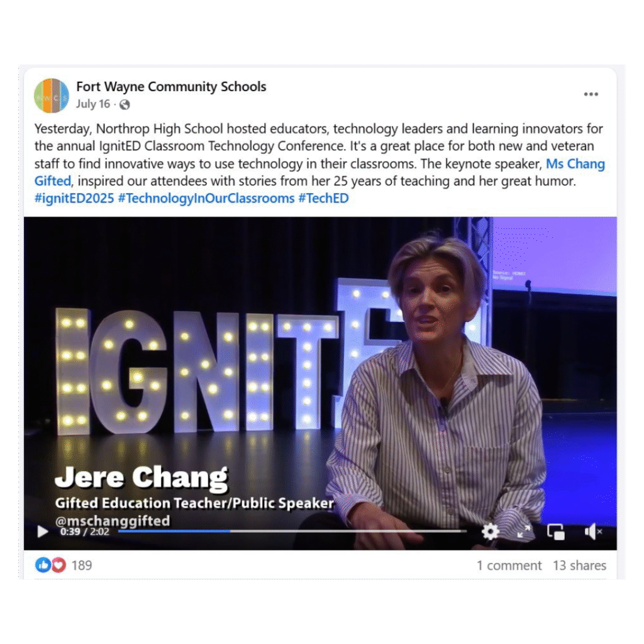View the 13 shares list

579,565
